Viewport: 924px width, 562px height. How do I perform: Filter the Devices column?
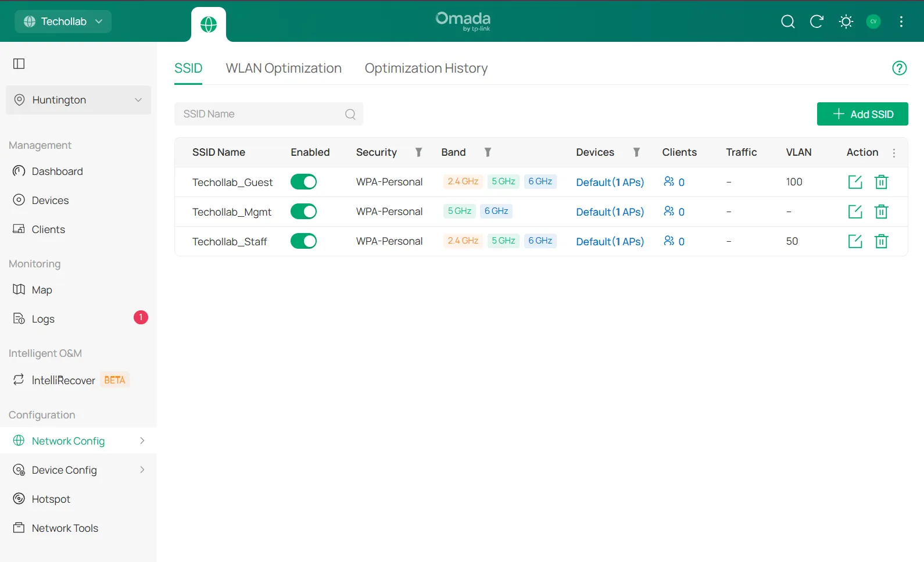point(636,152)
